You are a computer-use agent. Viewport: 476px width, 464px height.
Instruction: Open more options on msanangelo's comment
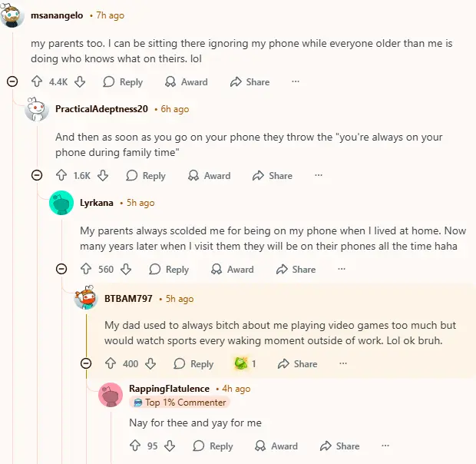296,81
